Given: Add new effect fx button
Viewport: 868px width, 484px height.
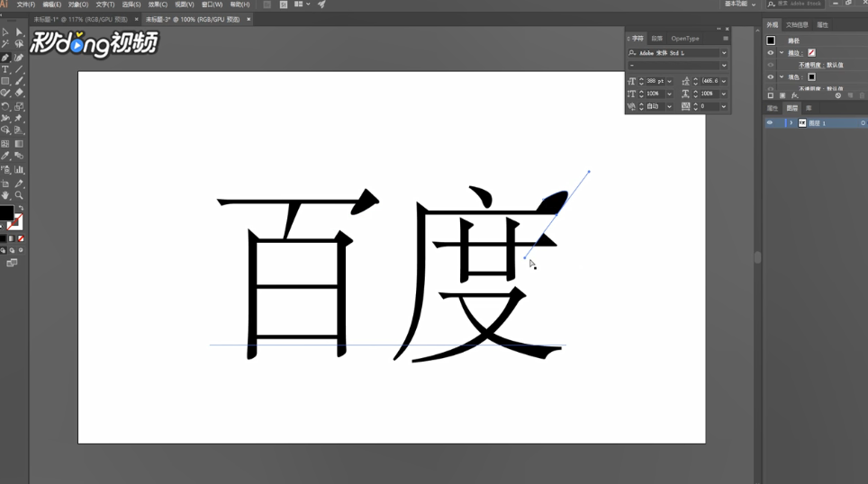Looking at the screenshot, I should click(794, 95).
